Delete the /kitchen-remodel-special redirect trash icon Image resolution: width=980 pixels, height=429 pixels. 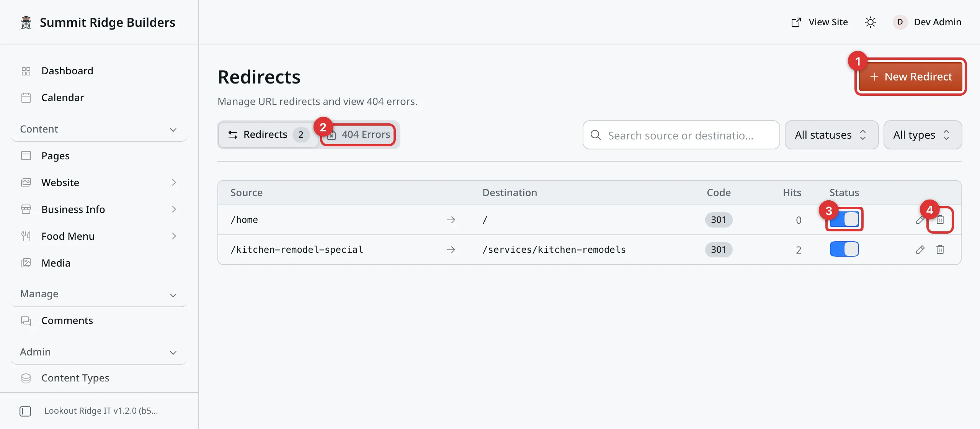point(940,250)
